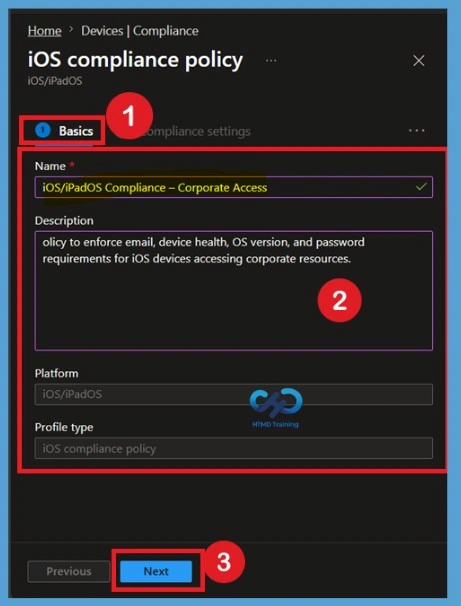Screen dimensions: 461x606
Task: Click the disabled Platform field
Action: pos(233,394)
